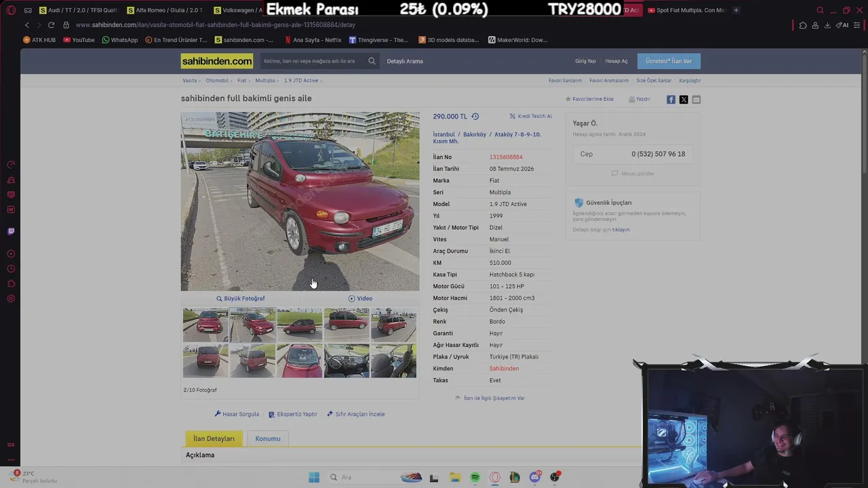Image resolution: width=868 pixels, height=488 pixels.
Task: Report listing via İlan ile İlgili Şikayetim Var
Action: pos(490,399)
